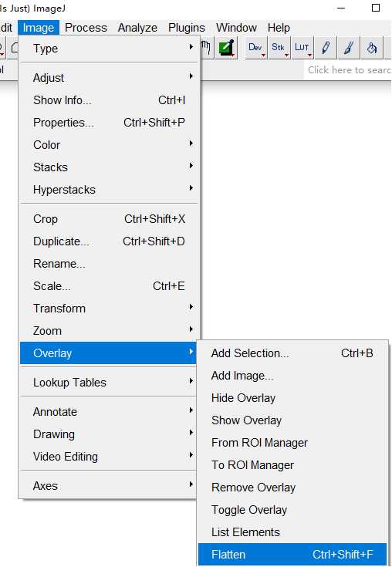The image size is (392, 567).
Task: Select the scrolling hand tool
Action: pyautogui.click(x=206, y=47)
